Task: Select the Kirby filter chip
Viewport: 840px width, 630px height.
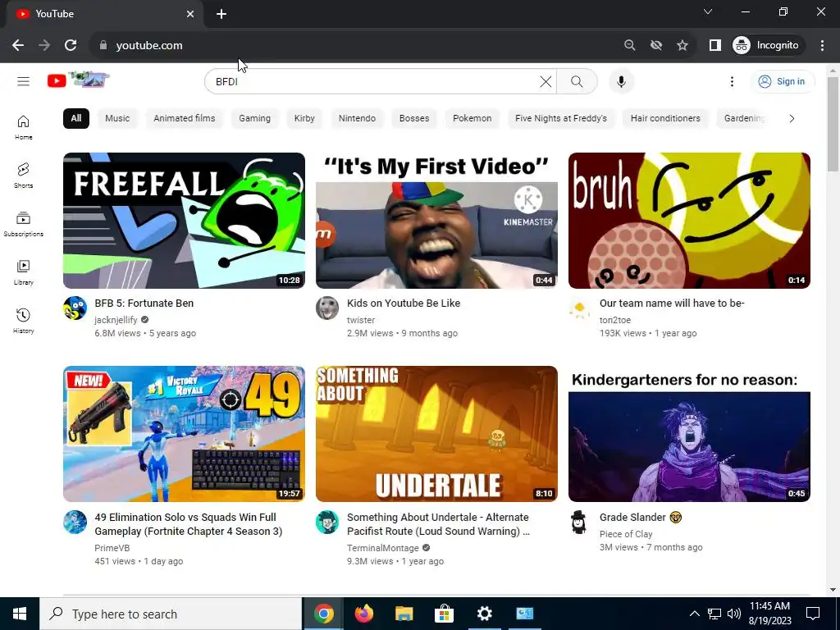Action: click(x=304, y=118)
